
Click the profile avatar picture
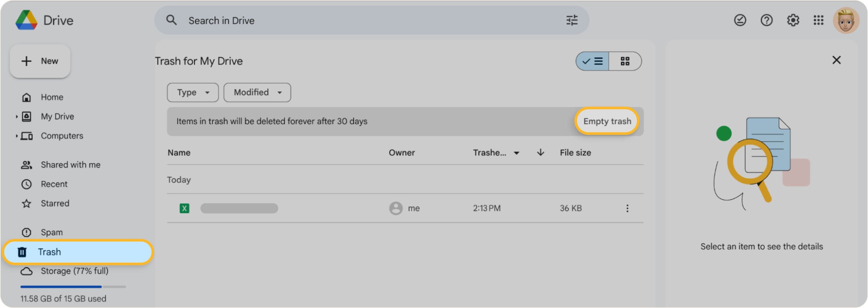(847, 20)
